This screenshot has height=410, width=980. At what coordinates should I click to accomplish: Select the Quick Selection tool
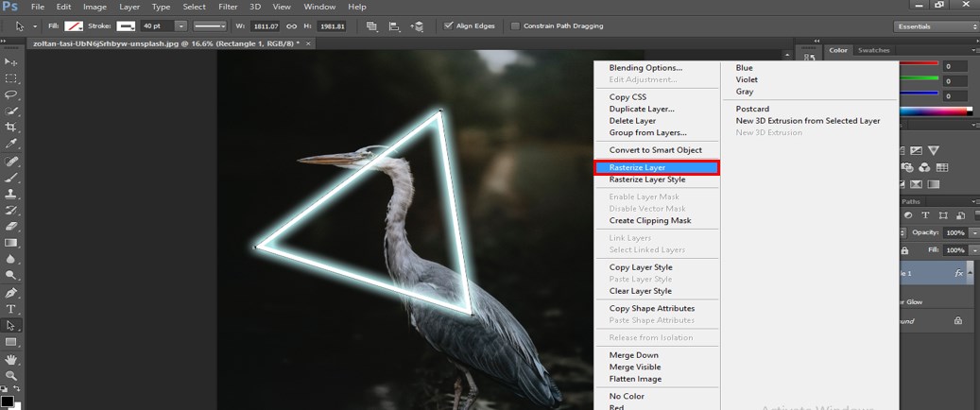(10, 111)
